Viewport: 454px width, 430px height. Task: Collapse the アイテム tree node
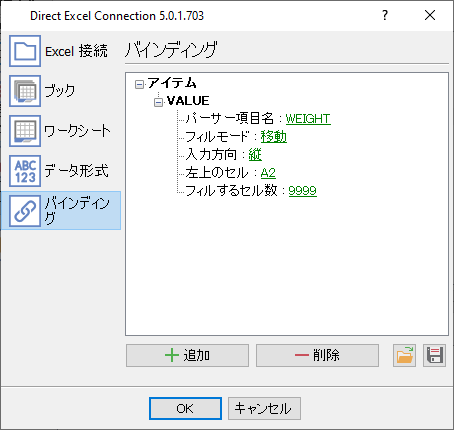point(139,85)
